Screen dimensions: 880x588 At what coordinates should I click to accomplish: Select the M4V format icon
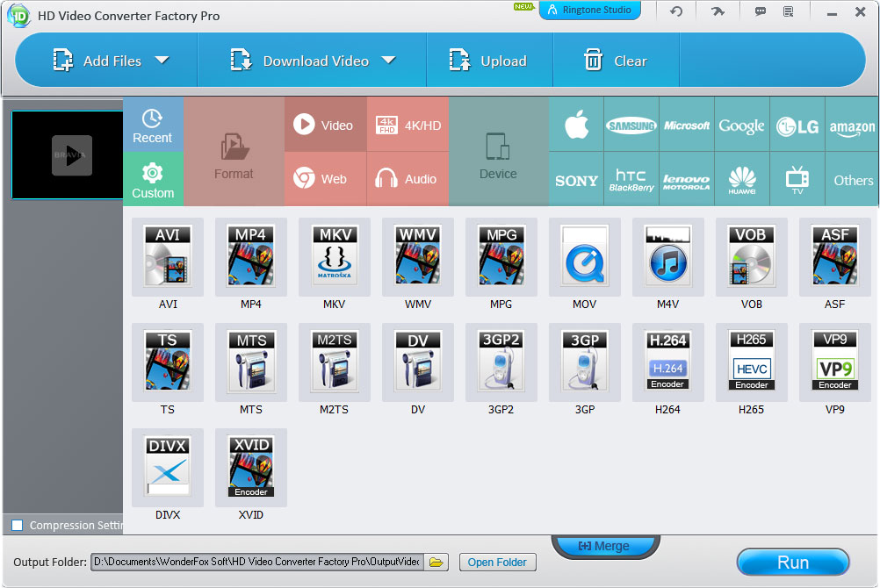667,257
